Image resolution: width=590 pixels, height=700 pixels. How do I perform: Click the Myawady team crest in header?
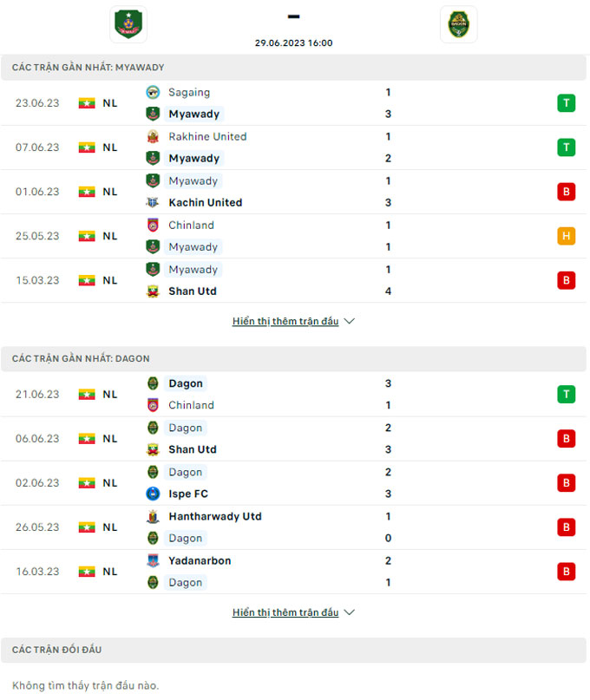pyautogui.click(x=128, y=24)
